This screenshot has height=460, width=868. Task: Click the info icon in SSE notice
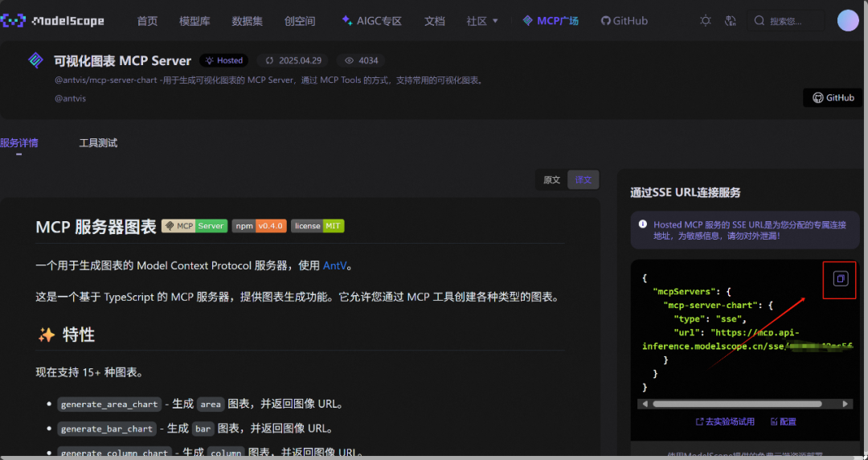643,224
